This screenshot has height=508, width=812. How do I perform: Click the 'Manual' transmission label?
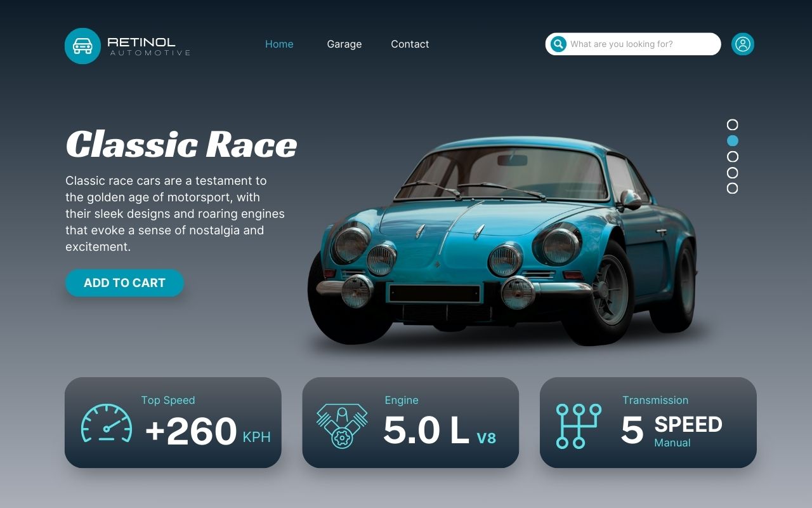(672, 443)
